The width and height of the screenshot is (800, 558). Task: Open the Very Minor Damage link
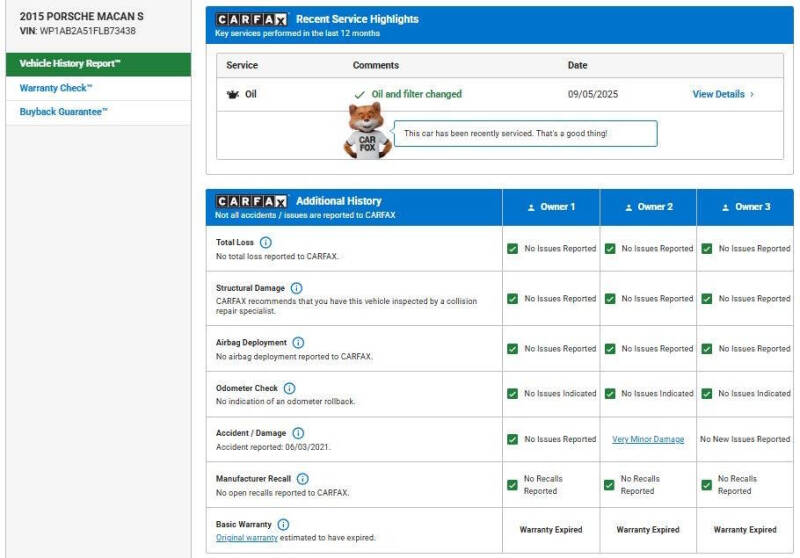point(648,439)
